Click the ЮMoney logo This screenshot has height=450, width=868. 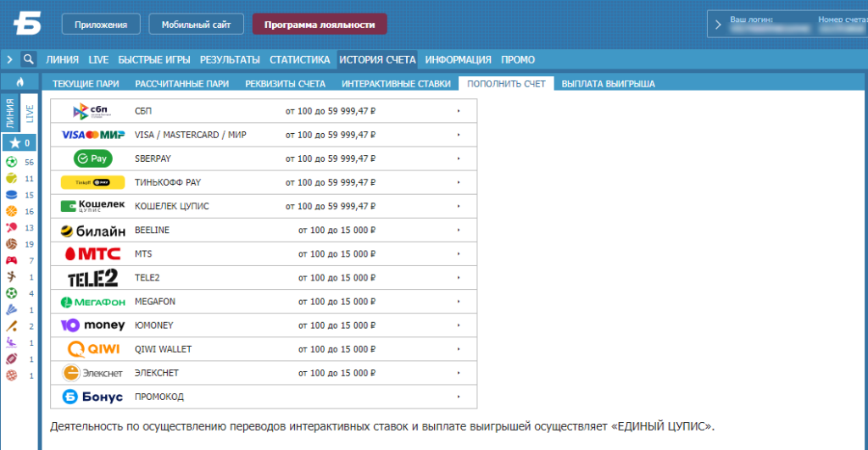(x=92, y=325)
